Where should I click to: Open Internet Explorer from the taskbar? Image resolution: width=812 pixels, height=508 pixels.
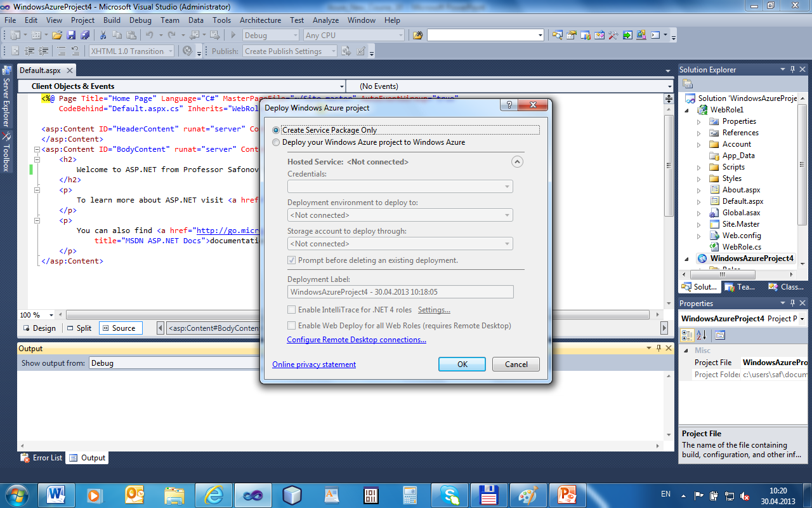(214, 494)
